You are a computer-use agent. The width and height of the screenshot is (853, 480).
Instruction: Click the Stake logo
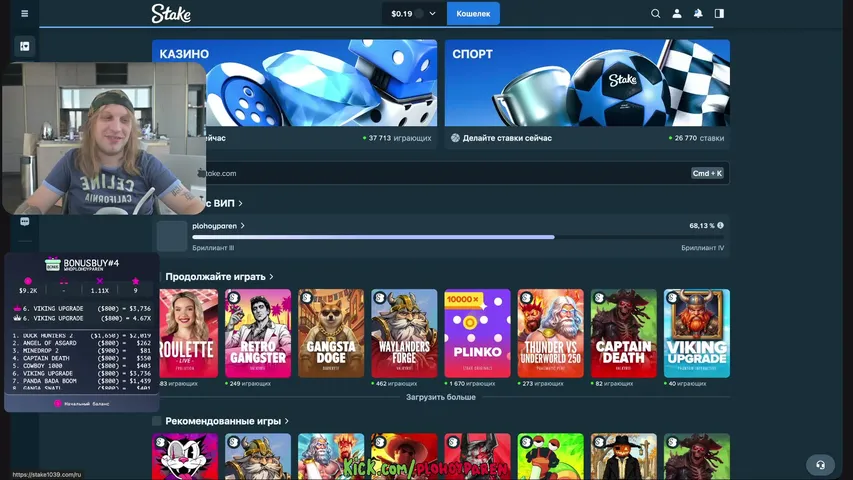coord(171,14)
